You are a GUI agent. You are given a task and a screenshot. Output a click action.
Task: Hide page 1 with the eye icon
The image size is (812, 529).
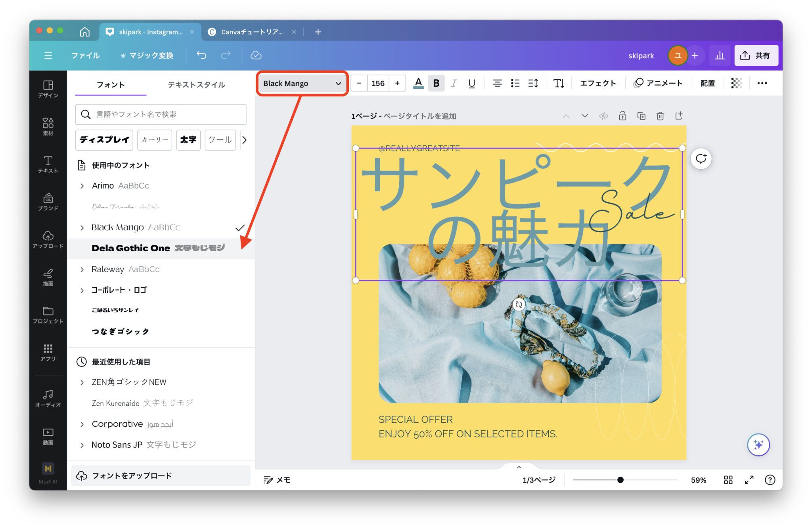tap(603, 116)
